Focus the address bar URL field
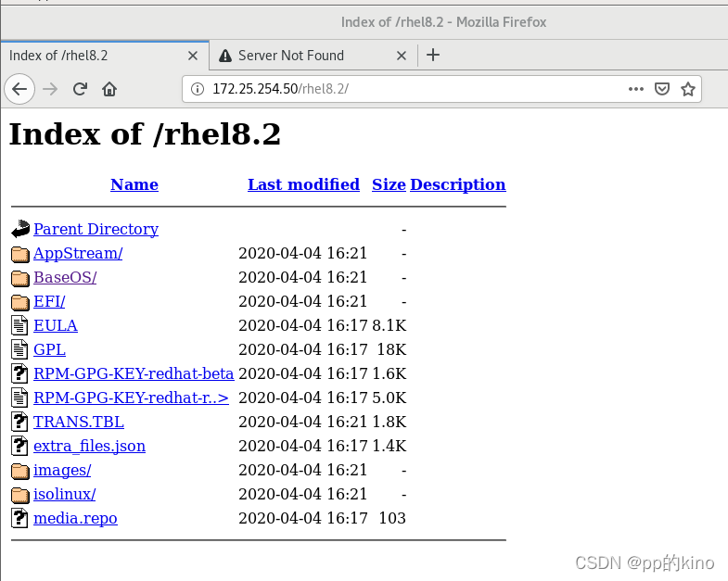 coord(441,89)
